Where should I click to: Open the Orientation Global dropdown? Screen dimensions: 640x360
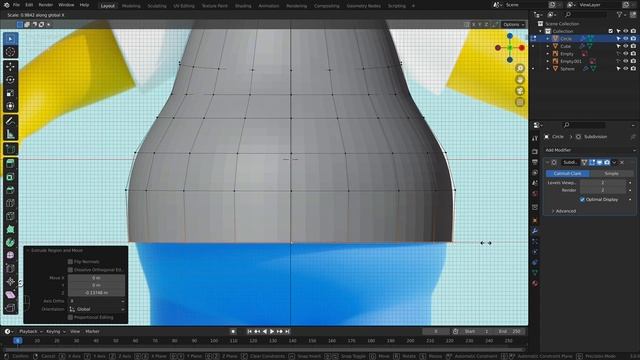point(96,309)
